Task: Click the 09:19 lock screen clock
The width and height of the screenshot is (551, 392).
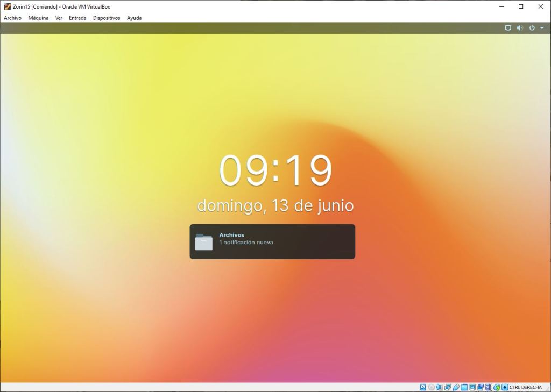Action: tap(275, 170)
